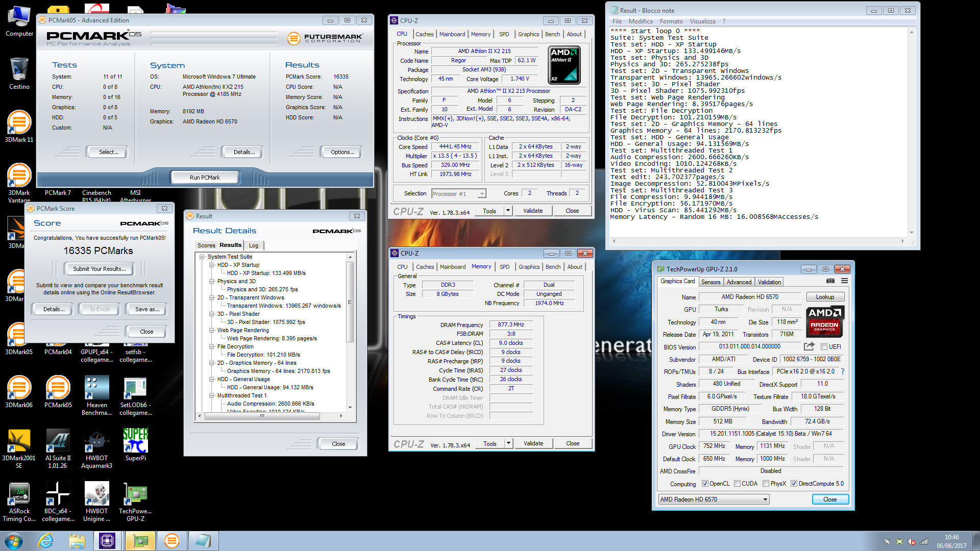Launch the HWBOT Aquamark3 shortcut

coord(97,448)
